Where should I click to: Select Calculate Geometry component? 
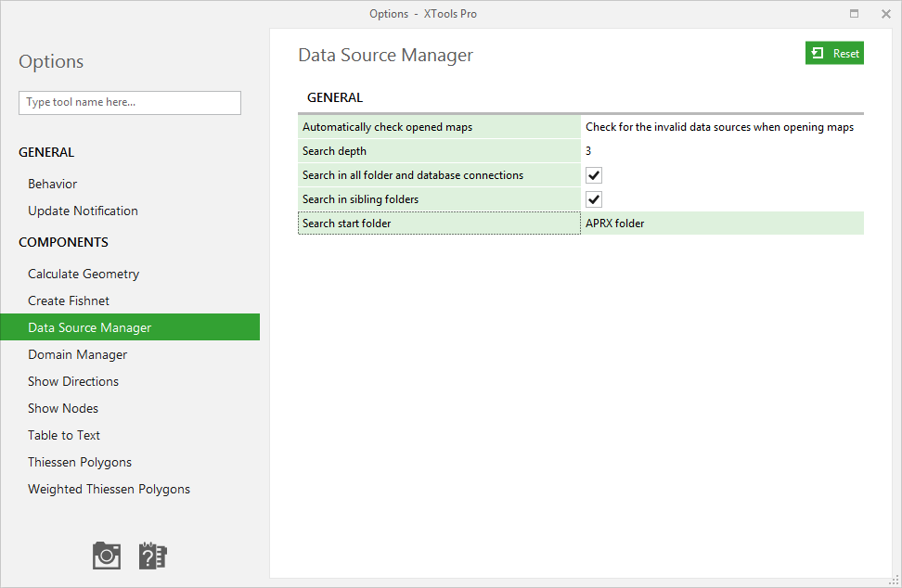84,275
